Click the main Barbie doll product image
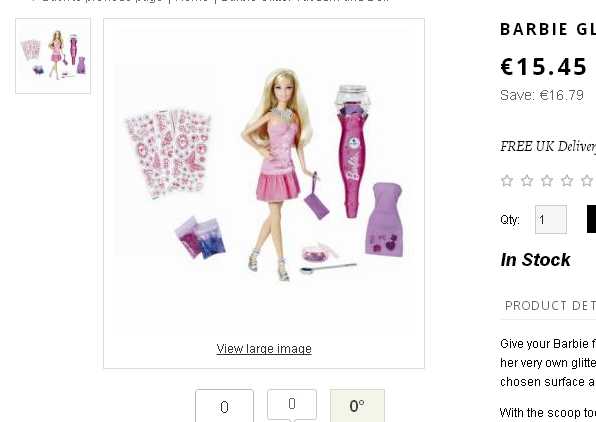Viewport: 596px width, 422px height. tap(264, 175)
